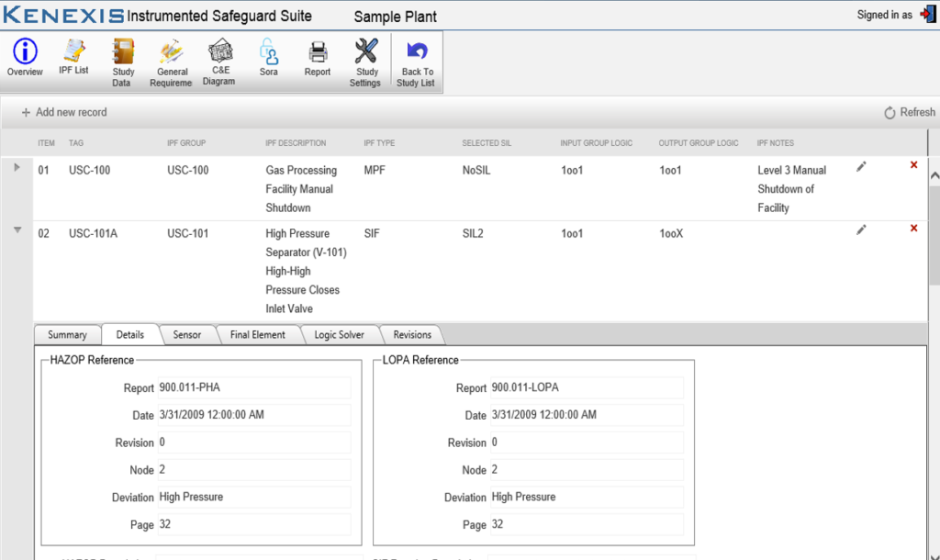The width and height of the screenshot is (940, 560).
Task: Open General Requirements toolbar icon
Action: click(x=172, y=62)
